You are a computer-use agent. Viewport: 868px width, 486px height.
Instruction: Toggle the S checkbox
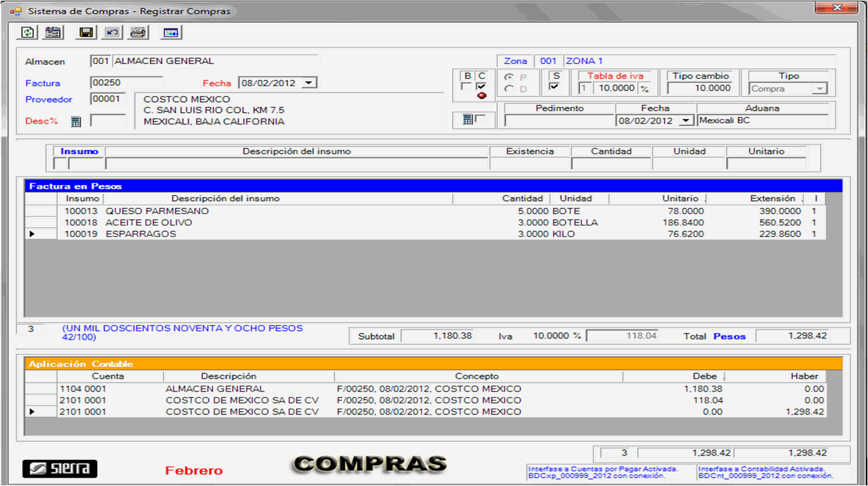tap(555, 87)
